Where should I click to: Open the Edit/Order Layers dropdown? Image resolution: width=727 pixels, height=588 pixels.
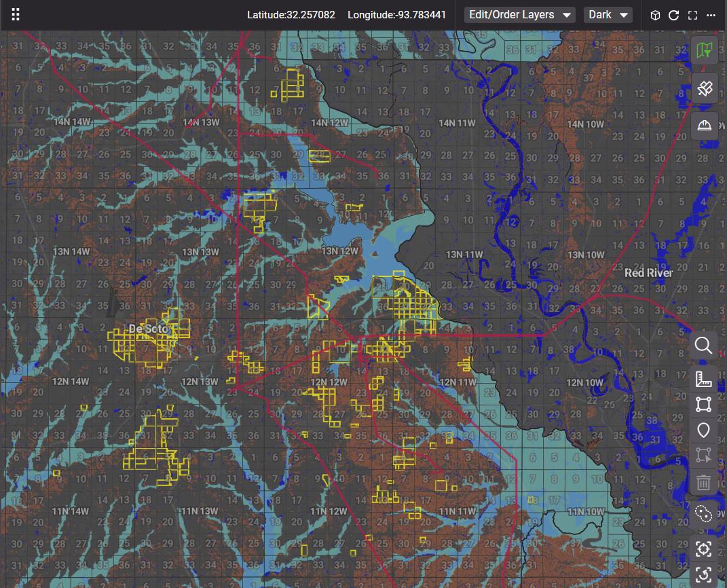pos(519,15)
